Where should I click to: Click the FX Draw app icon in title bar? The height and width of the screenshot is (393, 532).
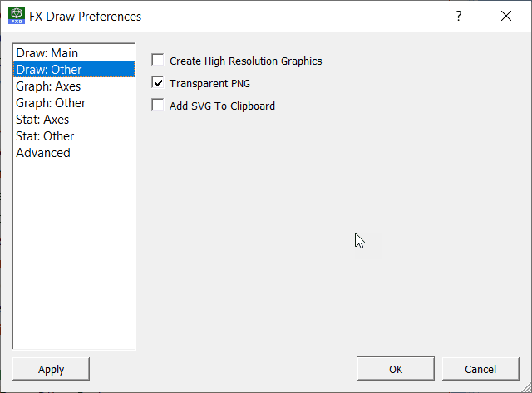[x=17, y=16]
